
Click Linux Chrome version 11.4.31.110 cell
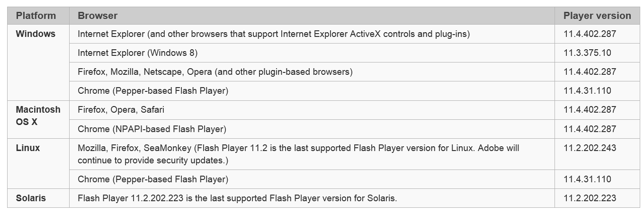[587, 179]
